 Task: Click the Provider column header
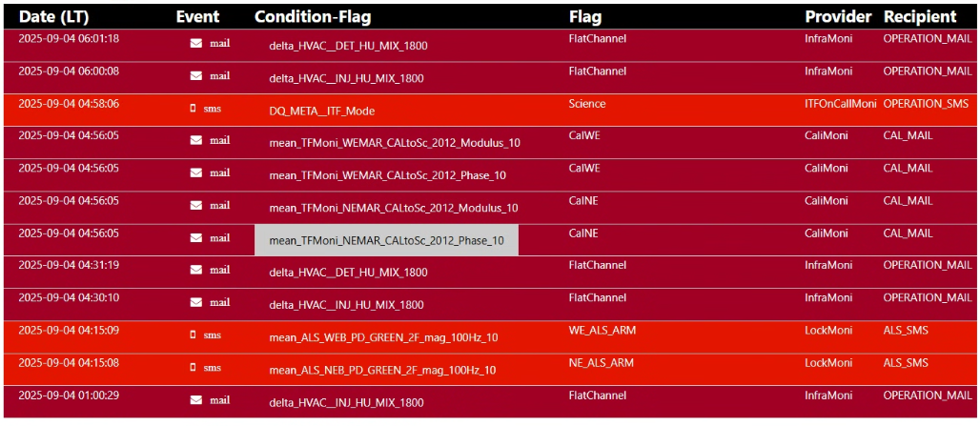838,16
